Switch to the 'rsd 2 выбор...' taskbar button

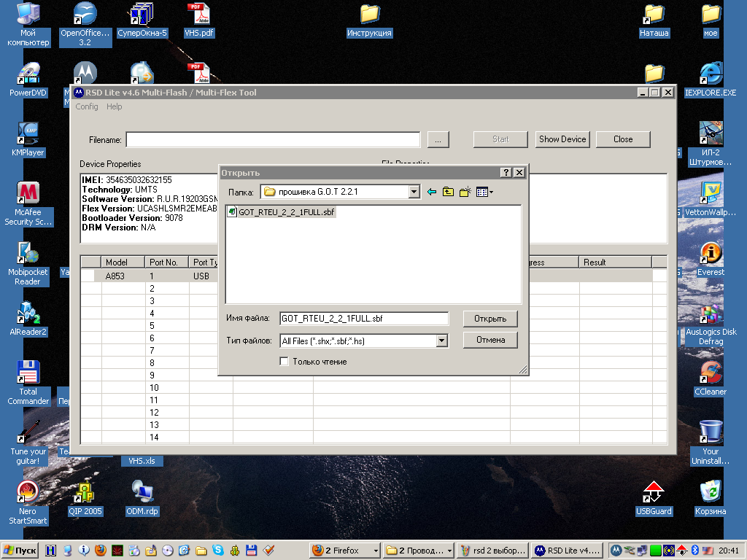(493, 551)
